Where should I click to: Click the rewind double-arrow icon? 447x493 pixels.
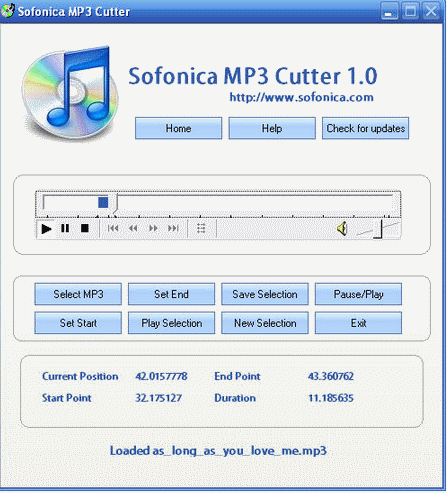pos(133,228)
